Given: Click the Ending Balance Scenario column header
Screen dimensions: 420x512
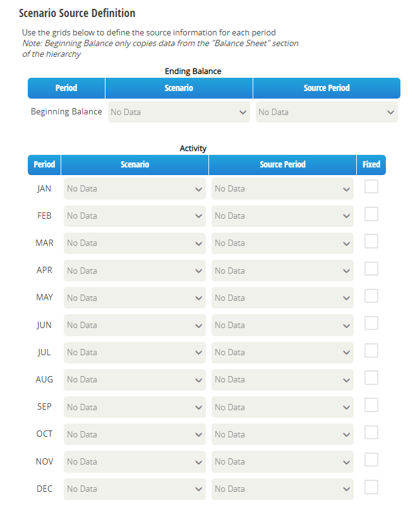Looking at the screenshot, I should click(179, 88).
